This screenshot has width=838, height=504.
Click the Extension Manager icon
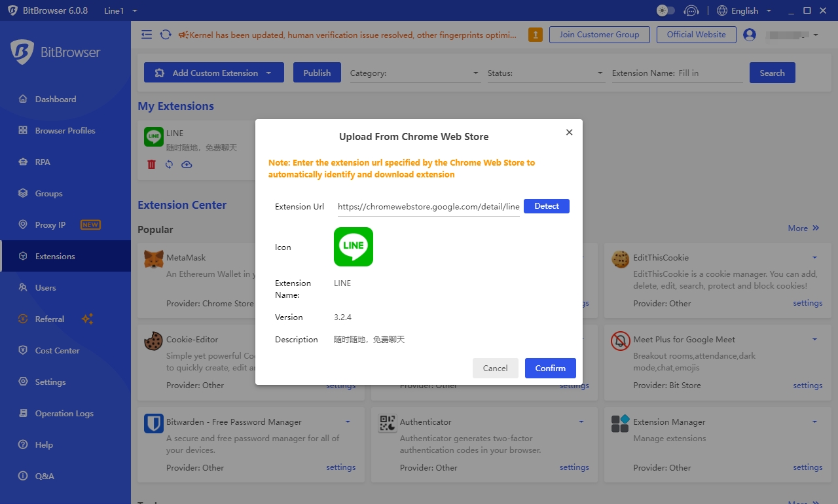click(x=620, y=423)
